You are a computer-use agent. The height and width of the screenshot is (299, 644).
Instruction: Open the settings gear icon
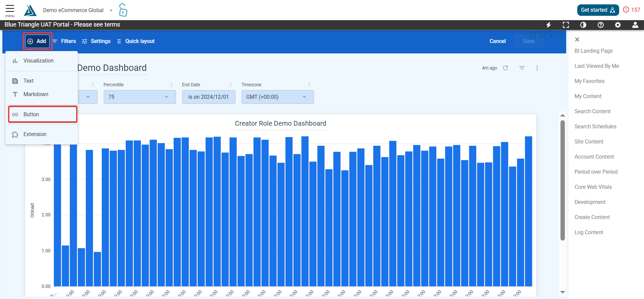[x=618, y=25]
